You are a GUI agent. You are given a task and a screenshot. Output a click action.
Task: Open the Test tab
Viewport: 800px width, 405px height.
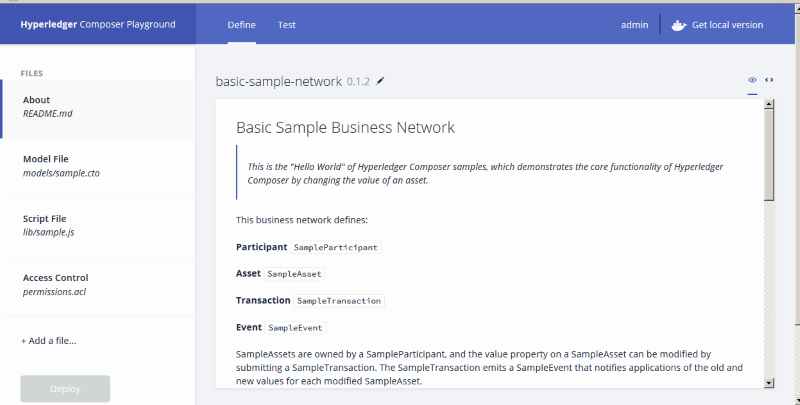286,25
